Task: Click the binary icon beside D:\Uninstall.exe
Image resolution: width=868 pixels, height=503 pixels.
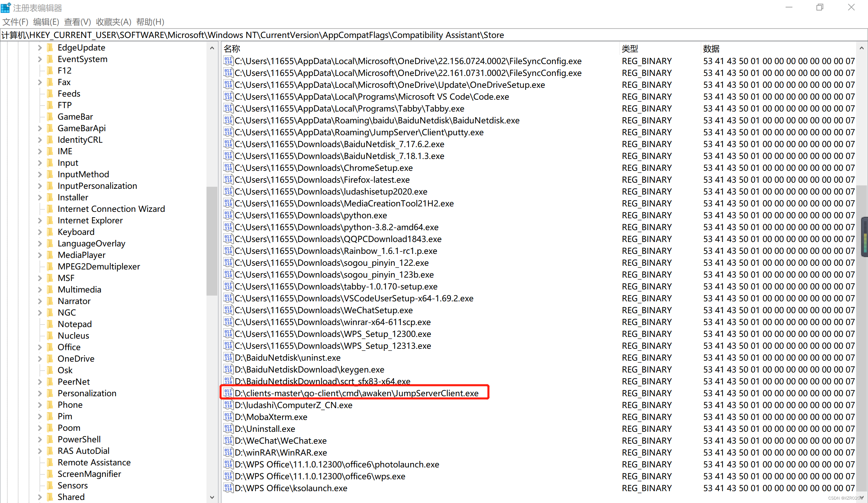Action: point(228,429)
